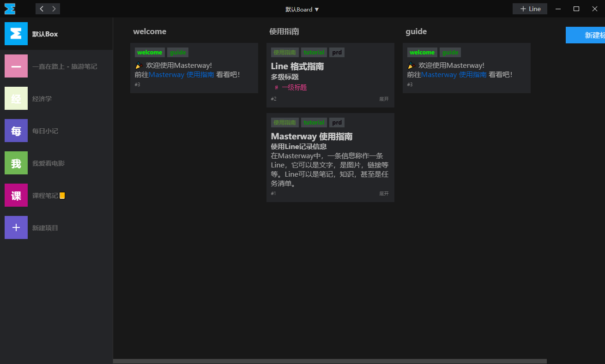Select the 经 project icon
Image resolution: width=605 pixels, height=364 pixels.
tap(16, 98)
